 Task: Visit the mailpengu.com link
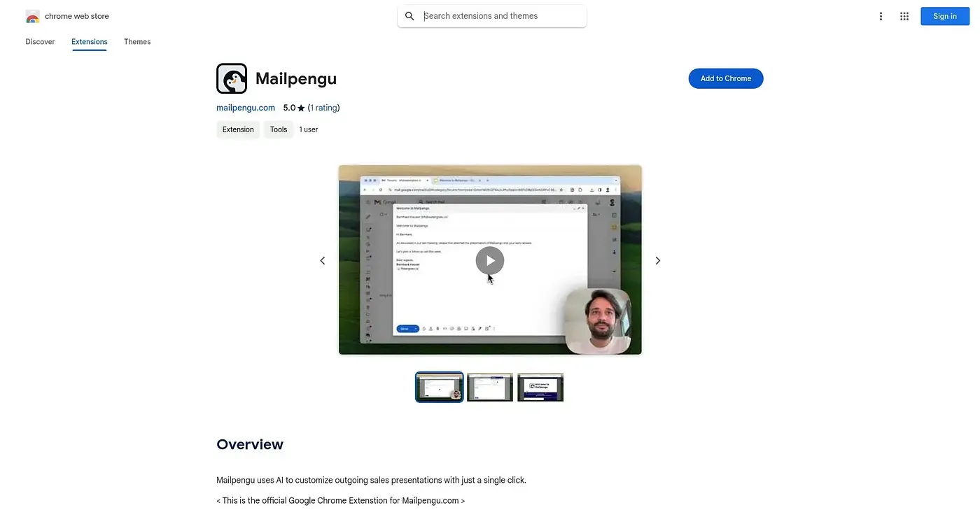click(246, 108)
